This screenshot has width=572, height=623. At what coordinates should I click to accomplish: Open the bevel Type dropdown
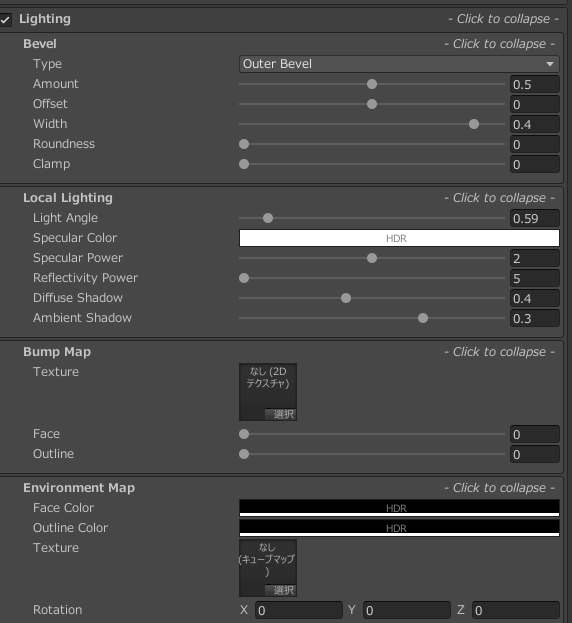[x=399, y=64]
